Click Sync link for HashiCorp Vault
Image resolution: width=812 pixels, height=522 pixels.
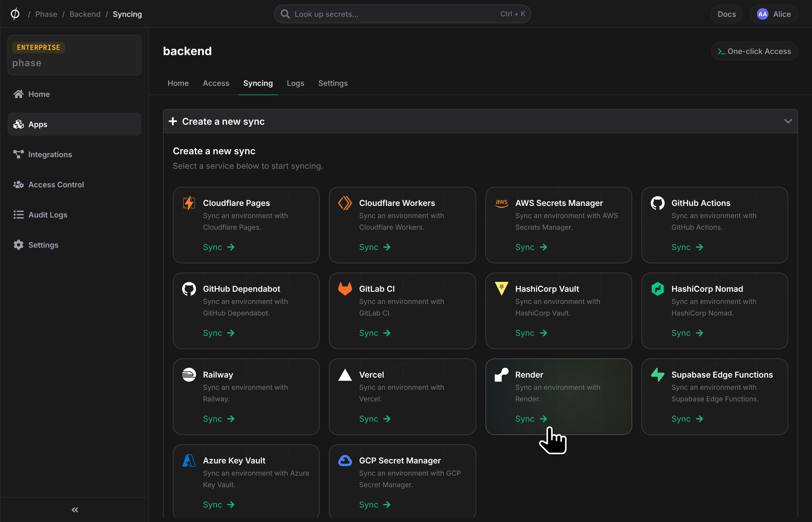pyautogui.click(x=531, y=333)
